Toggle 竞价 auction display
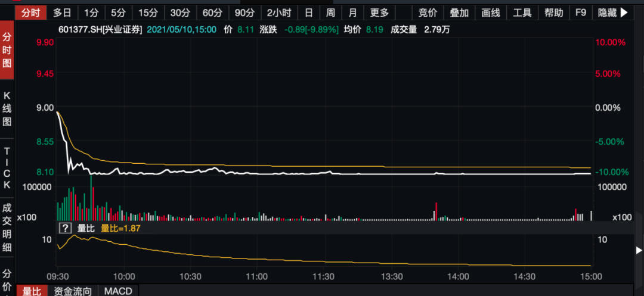This screenshot has width=644, height=296. tap(428, 13)
